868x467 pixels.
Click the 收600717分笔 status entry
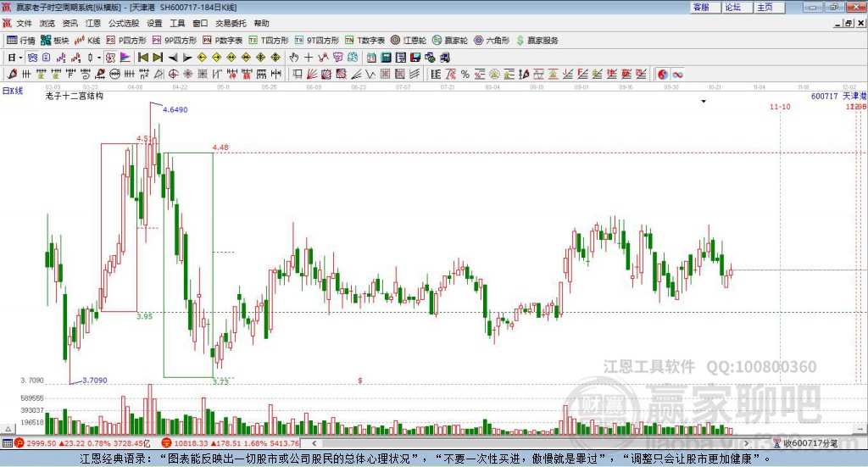coord(806,443)
